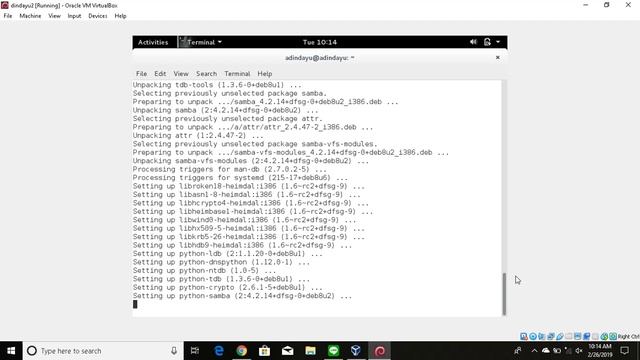Click the GNOME power status icon
The image size is (640, 360).
[x=487, y=42]
